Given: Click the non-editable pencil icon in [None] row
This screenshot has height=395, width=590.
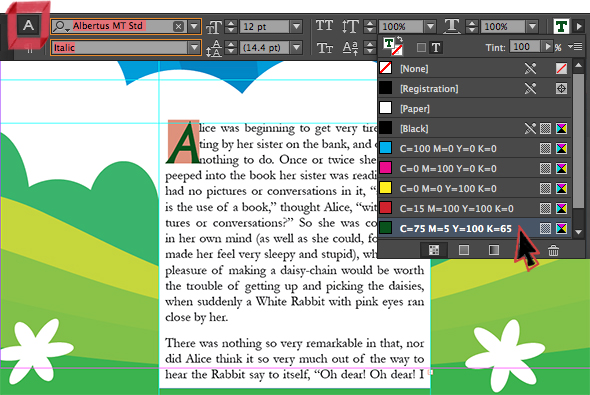Looking at the screenshot, I should point(530,68).
